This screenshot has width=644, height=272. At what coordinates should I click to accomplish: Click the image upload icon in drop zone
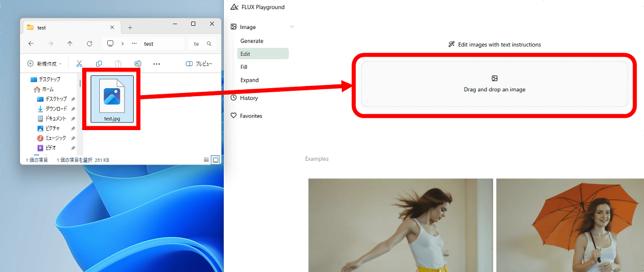[495, 78]
